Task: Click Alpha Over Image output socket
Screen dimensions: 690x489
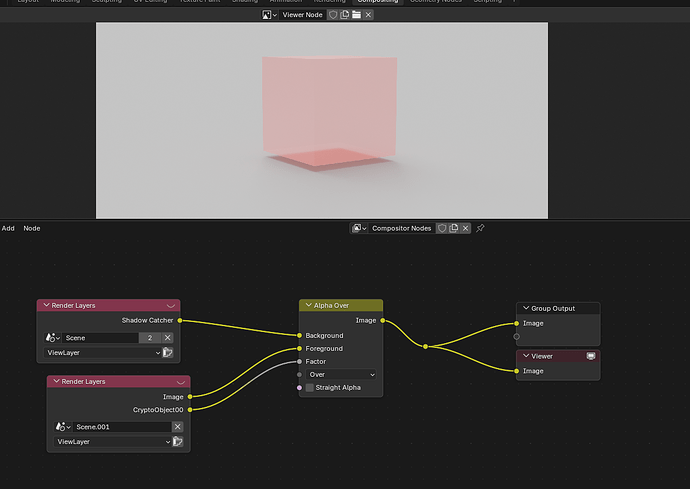Action: coord(383,320)
